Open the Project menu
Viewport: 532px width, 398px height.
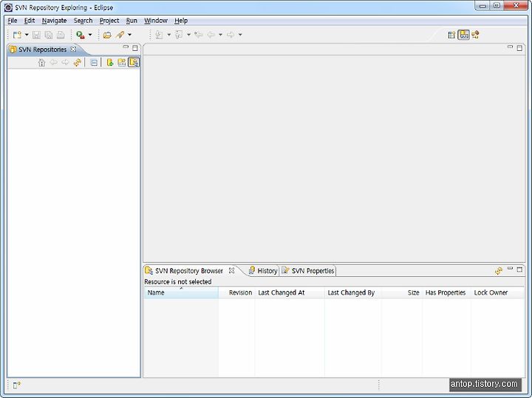(x=109, y=21)
